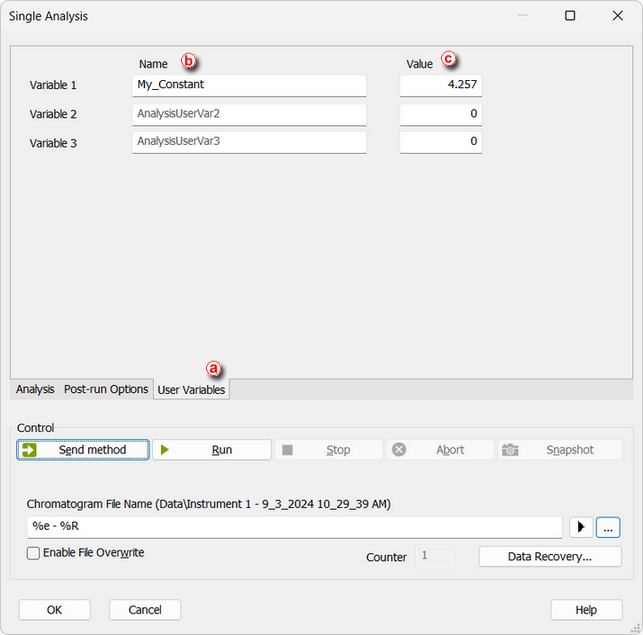Click the Send method button
643x635 pixels.
pyautogui.click(x=83, y=450)
